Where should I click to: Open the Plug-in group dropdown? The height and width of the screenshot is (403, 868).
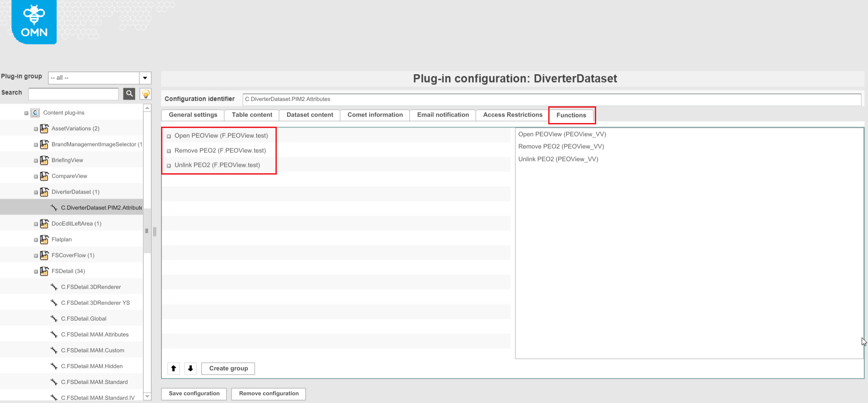click(x=145, y=78)
